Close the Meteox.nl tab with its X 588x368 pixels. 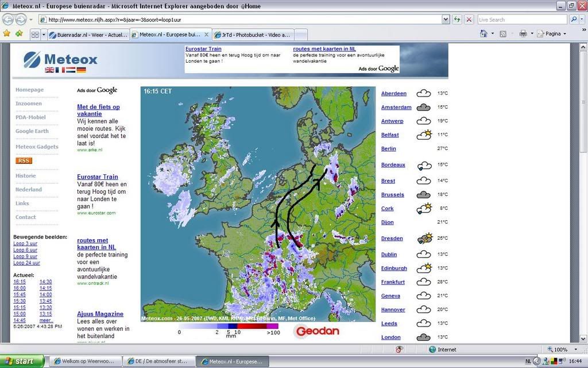click(x=206, y=34)
